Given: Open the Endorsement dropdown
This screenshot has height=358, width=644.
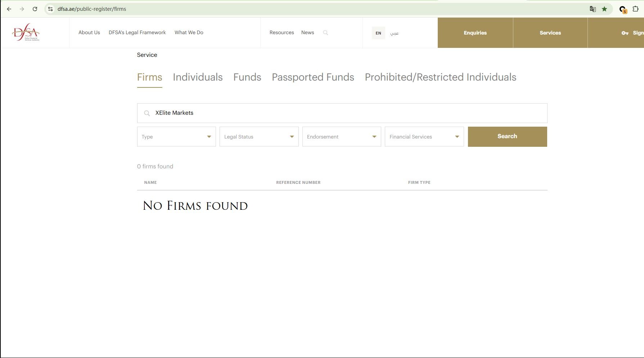Looking at the screenshot, I should [342, 137].
